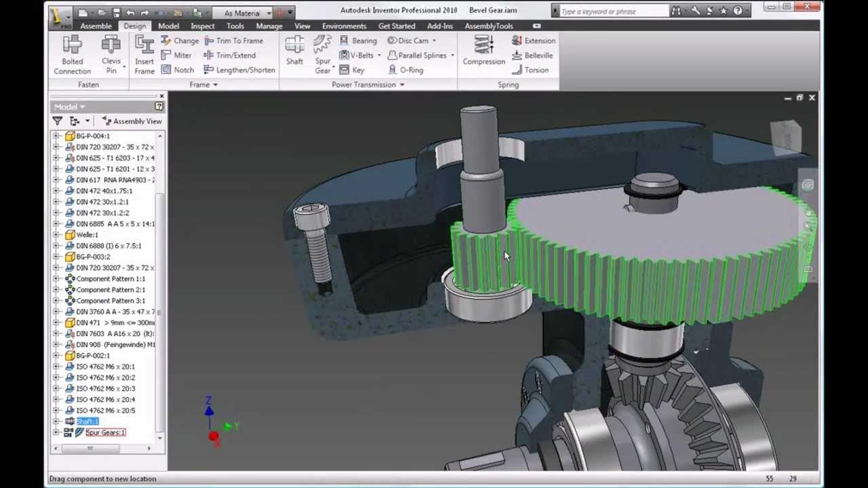Select ISO 4762 M6 x 20:3 item
The image size is (868, 488).
click(x=106, y=388)
